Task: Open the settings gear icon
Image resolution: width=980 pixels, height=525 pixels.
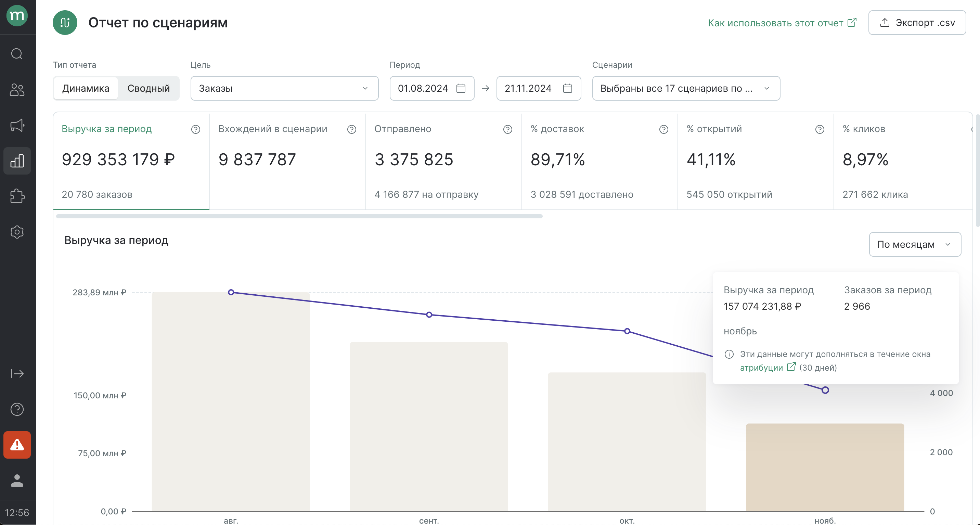Action: click(x=17, y=232)
